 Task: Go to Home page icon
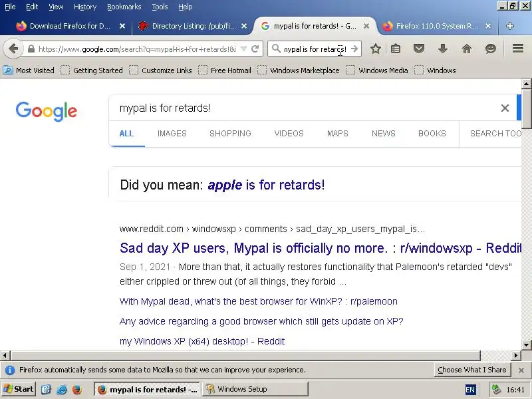point(467,49)
